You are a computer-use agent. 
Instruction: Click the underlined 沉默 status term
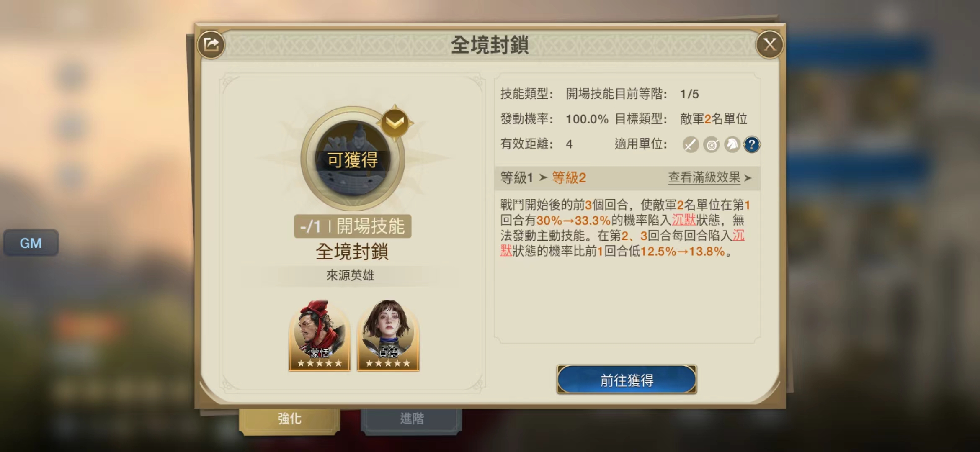coord(683,220)
